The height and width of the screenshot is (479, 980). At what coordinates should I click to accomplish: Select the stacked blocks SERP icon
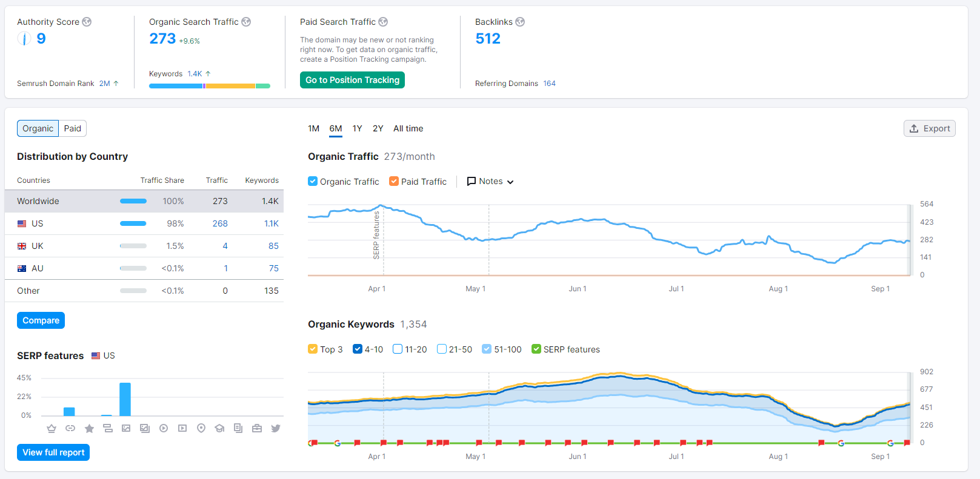click(108, 428)
